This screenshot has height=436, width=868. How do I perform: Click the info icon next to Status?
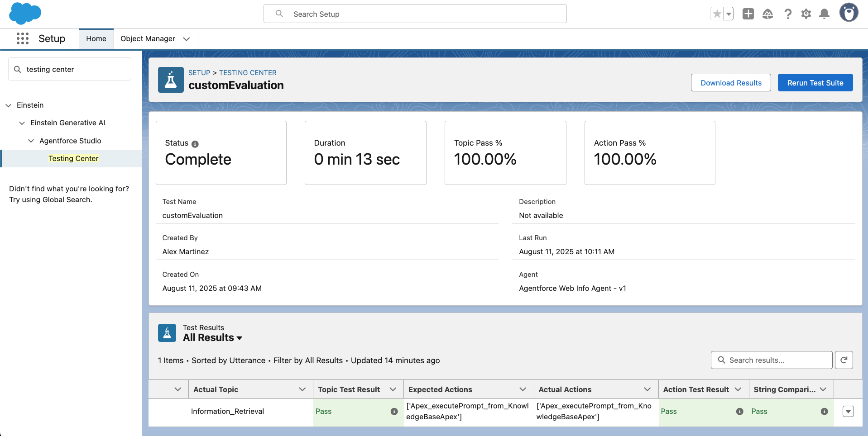point(195,144)
